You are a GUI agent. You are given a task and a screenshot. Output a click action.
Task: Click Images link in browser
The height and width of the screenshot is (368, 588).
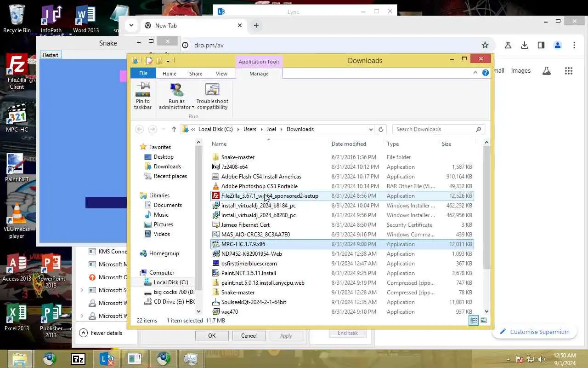(x=521, y=71)
